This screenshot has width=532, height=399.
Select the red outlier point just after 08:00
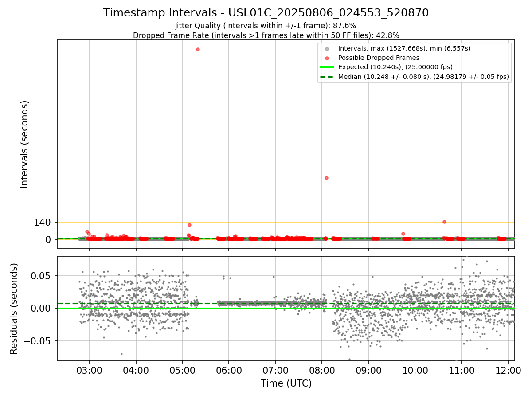pos(326,178)
